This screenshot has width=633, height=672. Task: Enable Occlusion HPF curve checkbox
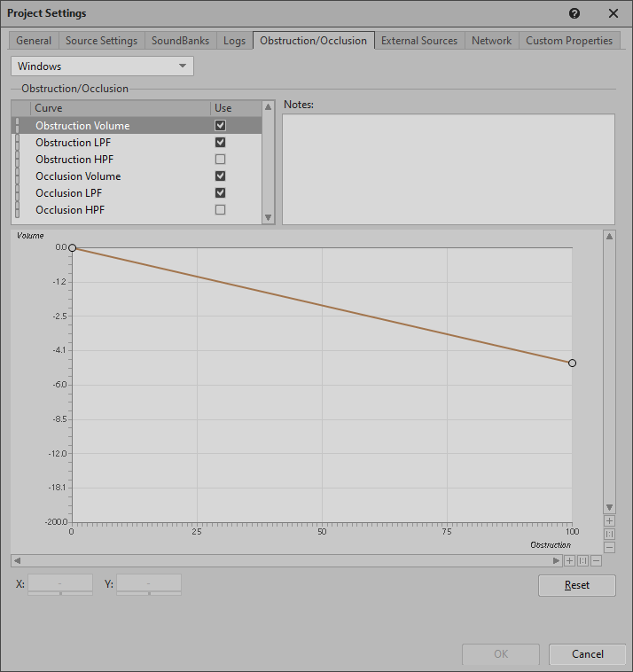[x=220, y=210]
